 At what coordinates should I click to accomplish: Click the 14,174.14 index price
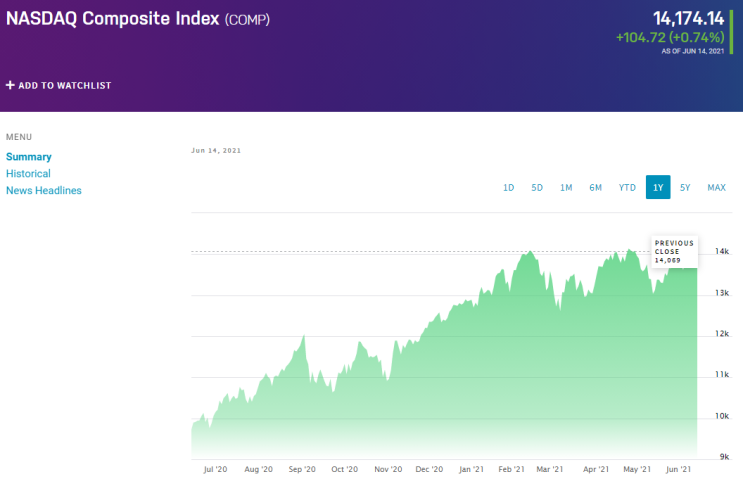[x=688, y=18]
